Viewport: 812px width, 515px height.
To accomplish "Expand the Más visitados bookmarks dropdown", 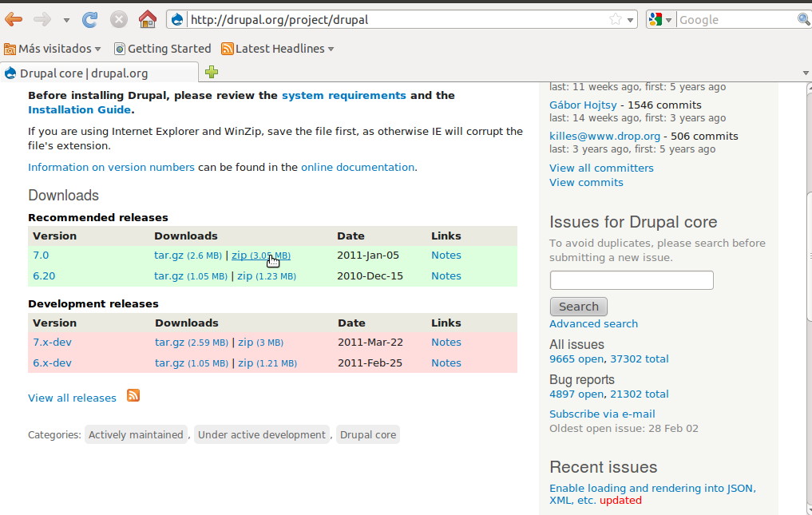I will click(x=53, y=48).
